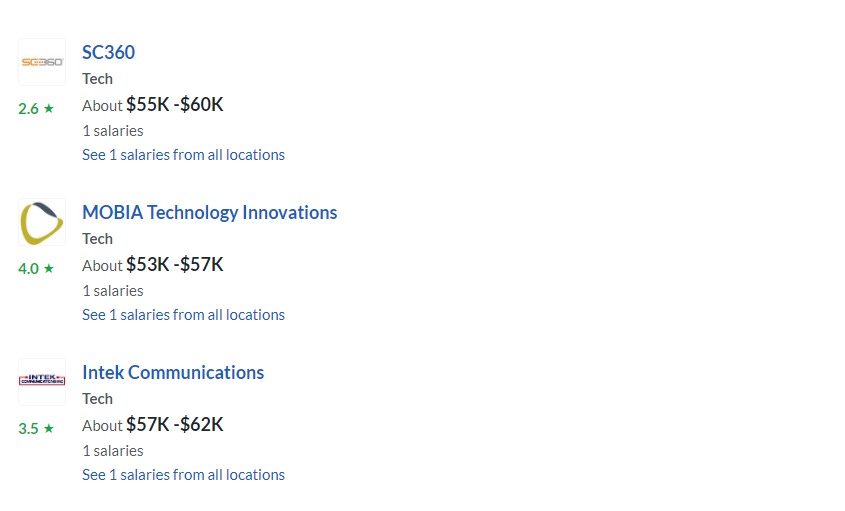See all-location salaries for MOBIA
845x511 pixels.
(x=183, y=315)
